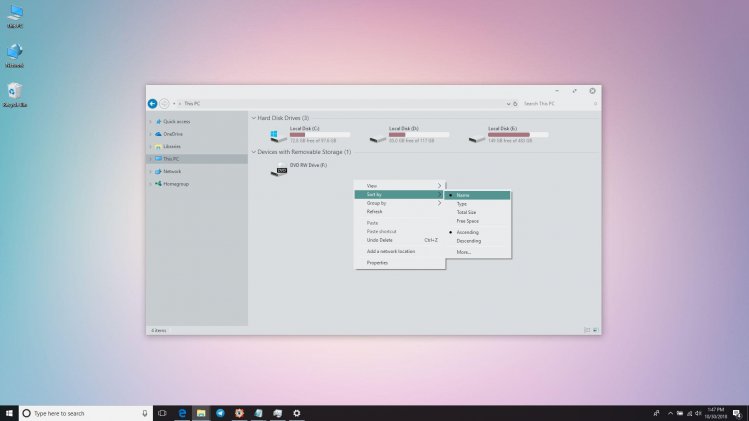749x421 pixels.
Task: Choose Ascending sort order
Action: [x=478, y=232]
